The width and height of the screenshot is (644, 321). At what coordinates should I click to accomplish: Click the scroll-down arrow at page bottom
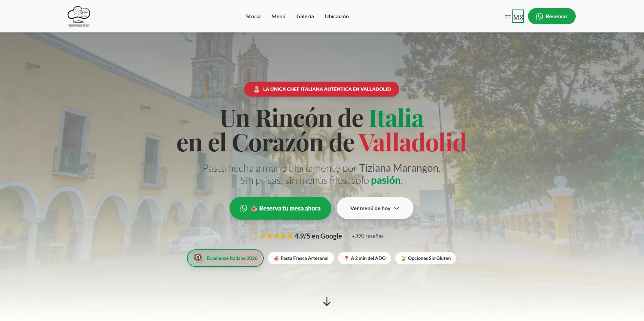327,301
